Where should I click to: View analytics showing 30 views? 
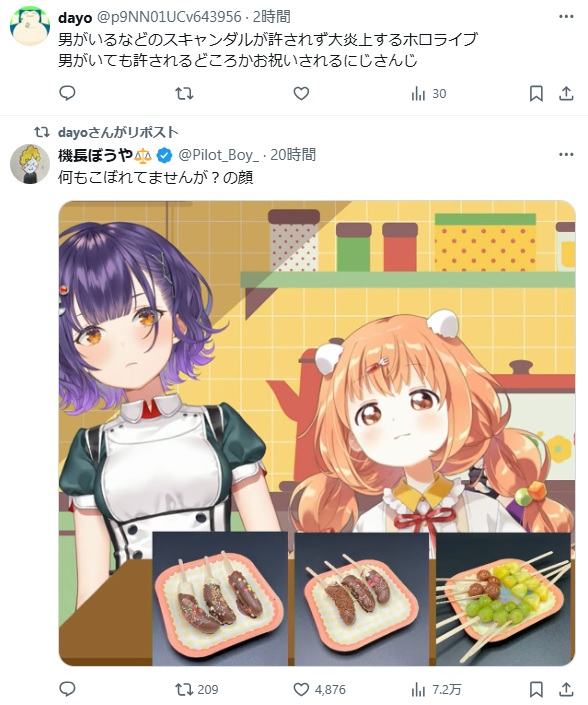tap(428, 94)
